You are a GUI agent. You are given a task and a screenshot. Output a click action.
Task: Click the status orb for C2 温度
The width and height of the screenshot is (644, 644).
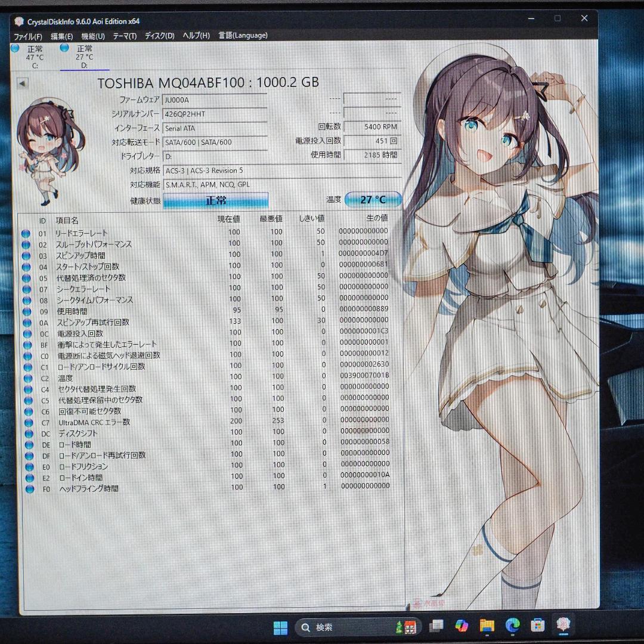pos(29,378)
